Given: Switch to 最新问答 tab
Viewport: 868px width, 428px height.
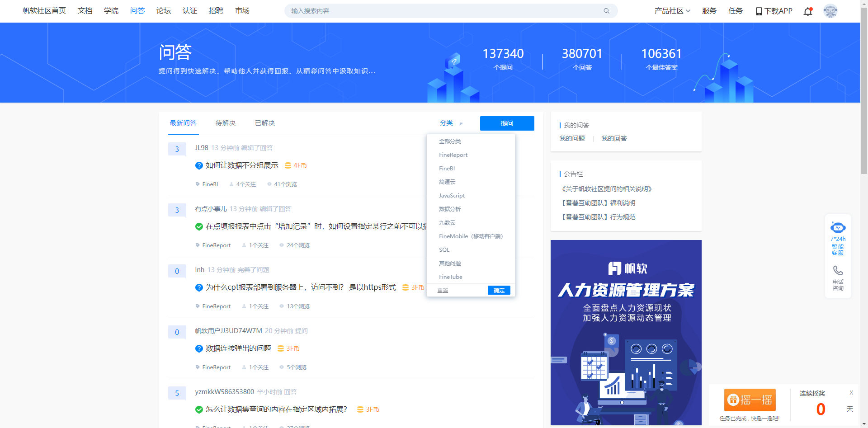Looking at the screenshot, I should pyautogui.click(x=183, y=123).
